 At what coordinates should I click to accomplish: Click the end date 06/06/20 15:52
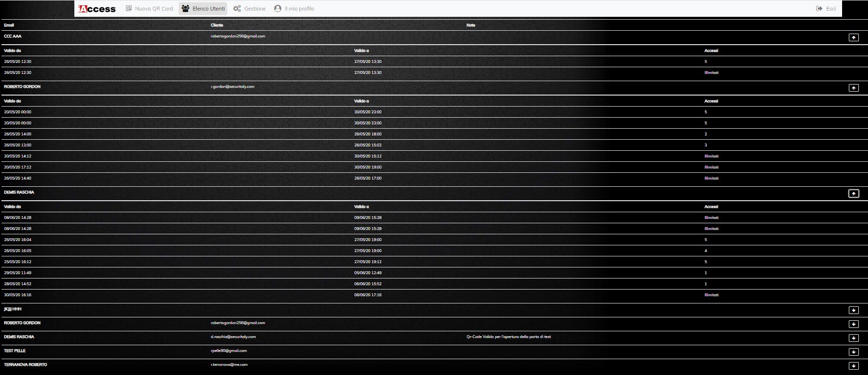pos(368,284)
